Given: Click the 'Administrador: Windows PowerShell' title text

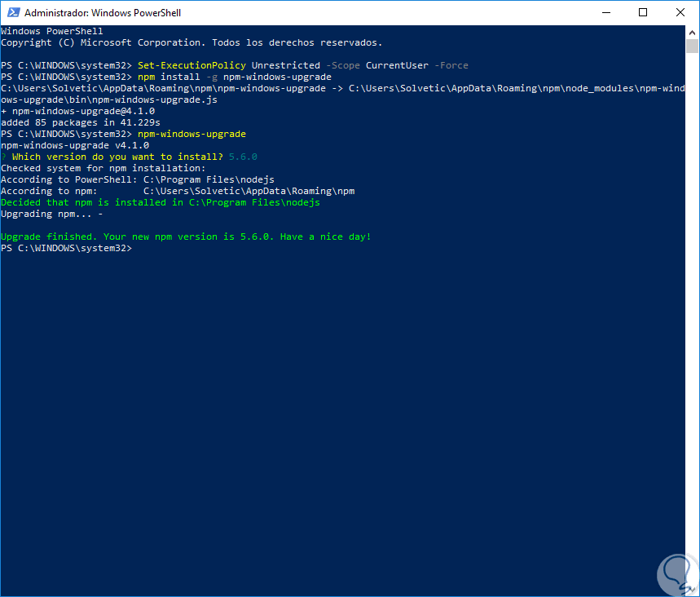Looking at the screenshot, I should tap(103, 13).
